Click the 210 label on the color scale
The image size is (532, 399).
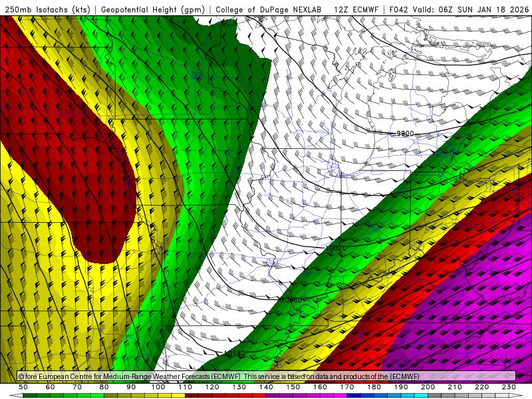coord(455,387)
